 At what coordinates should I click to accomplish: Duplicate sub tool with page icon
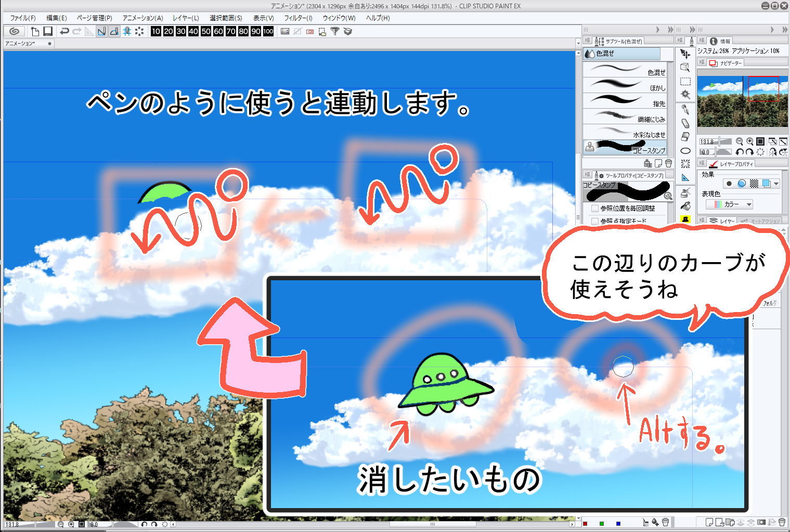tap(658, 163)
